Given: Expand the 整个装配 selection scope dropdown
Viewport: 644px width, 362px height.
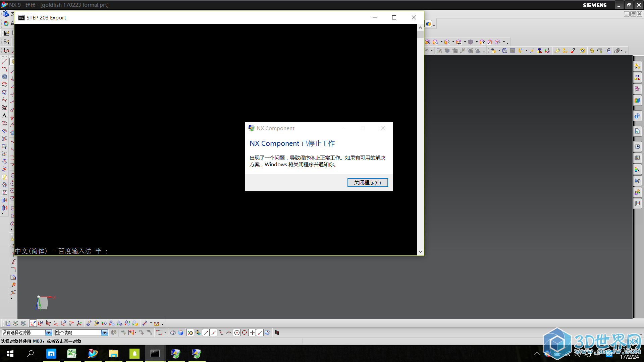Looking at the screenshot, I should pyautogui.click(x=105, y=333).
